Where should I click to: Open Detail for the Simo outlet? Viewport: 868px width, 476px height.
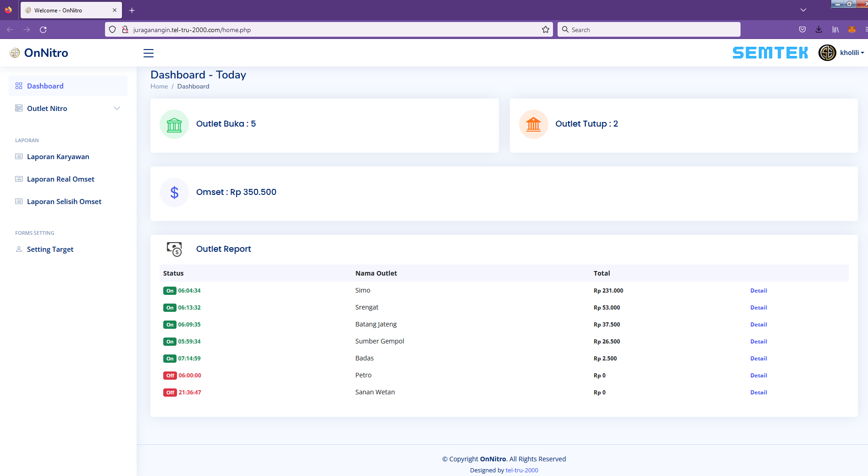pyautogui.click(x=758, y=291)
